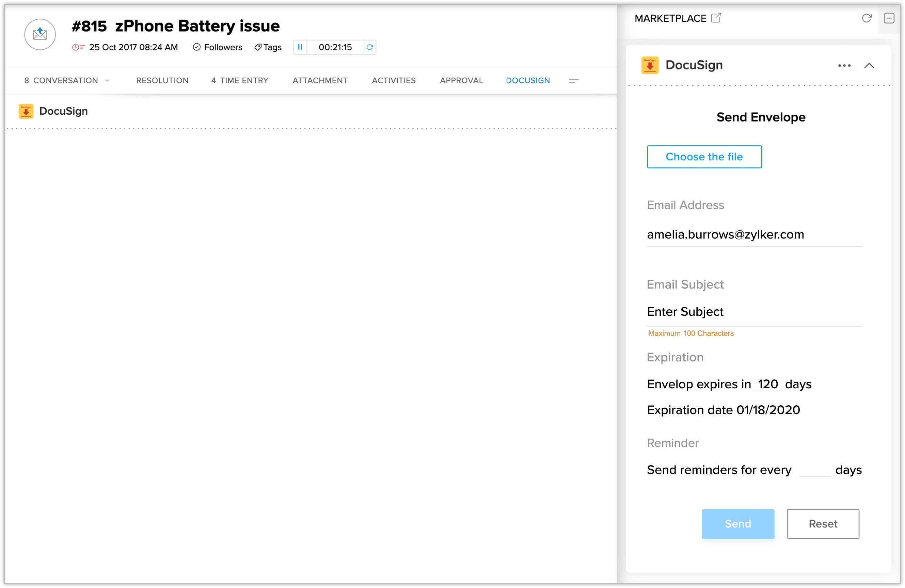Screen dimensions: 905x588
Task: Reset the timer with refresh icon
Action: (370, 47)
